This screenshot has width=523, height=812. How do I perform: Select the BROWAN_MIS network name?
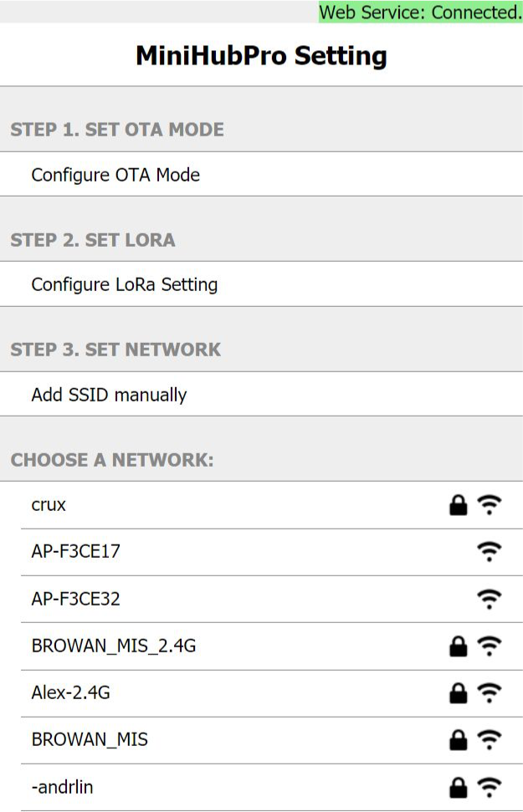tap(90, 739)
